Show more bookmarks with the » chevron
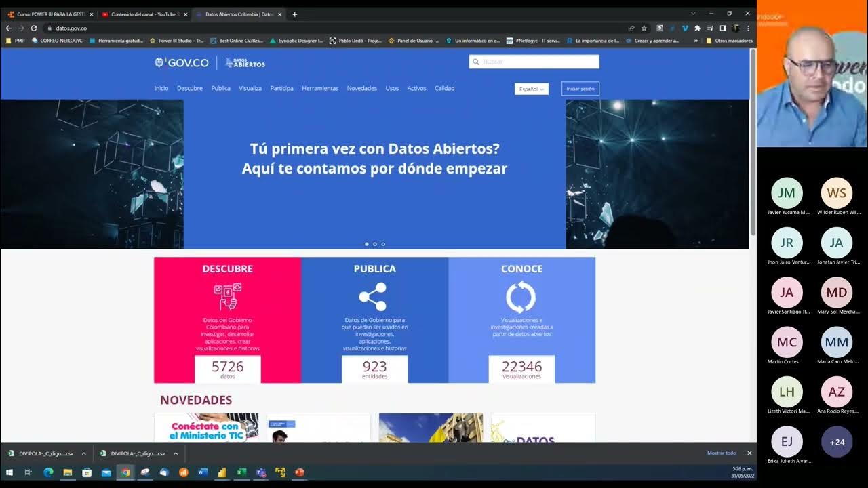 696,41
